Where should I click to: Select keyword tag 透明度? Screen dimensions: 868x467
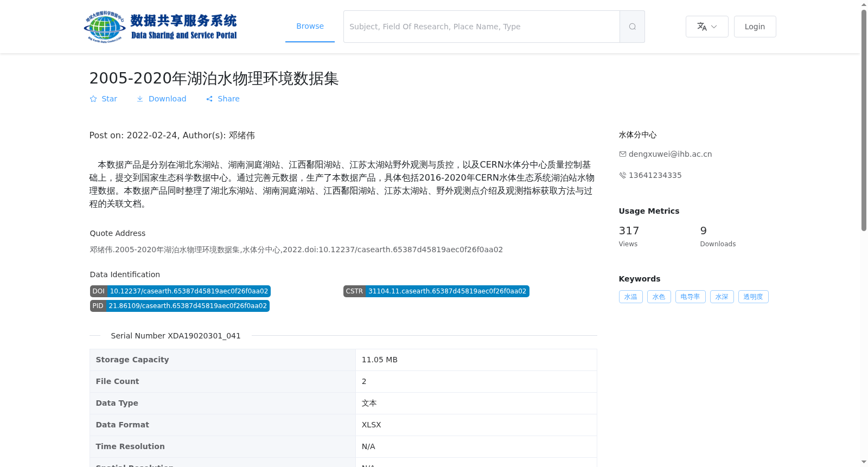(x=754, y=297)
